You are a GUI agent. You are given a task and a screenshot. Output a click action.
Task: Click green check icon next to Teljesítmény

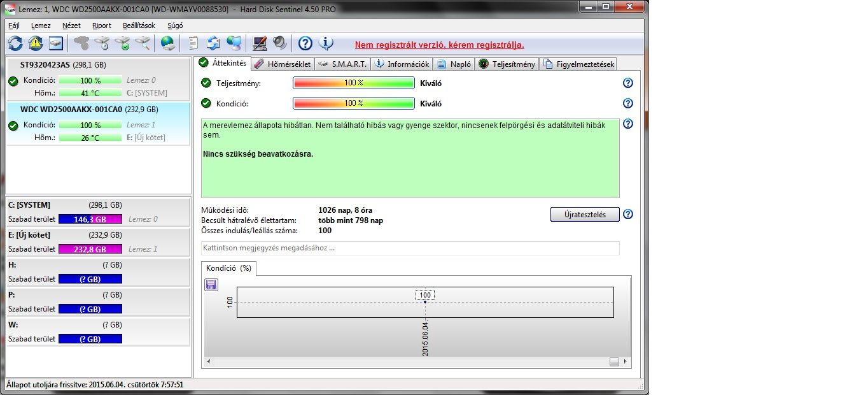point(206,83)
